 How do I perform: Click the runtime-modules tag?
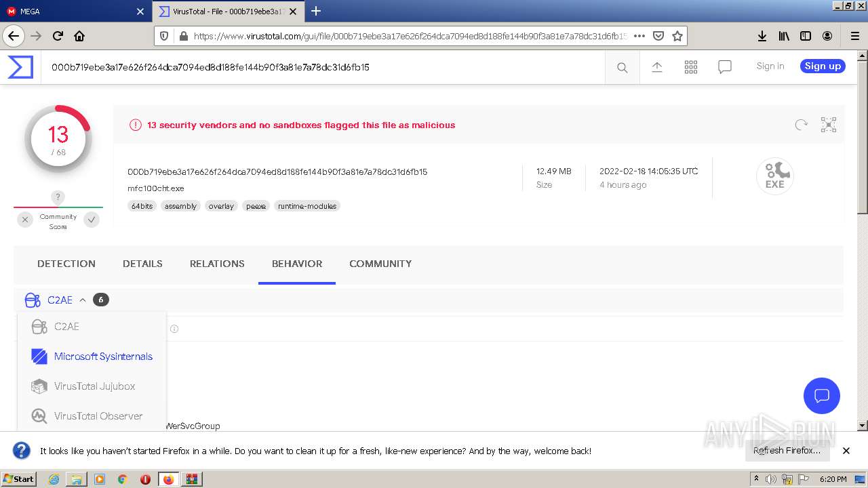(307, 206)
